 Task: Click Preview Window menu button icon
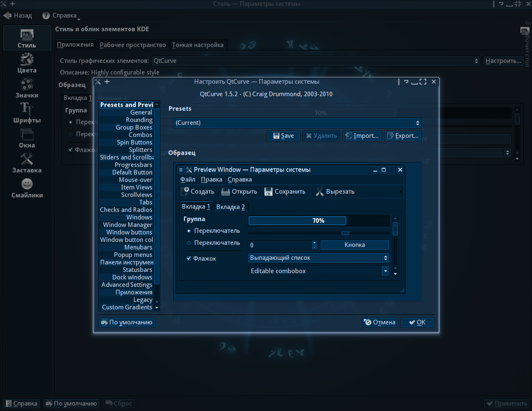coord(181,170)
